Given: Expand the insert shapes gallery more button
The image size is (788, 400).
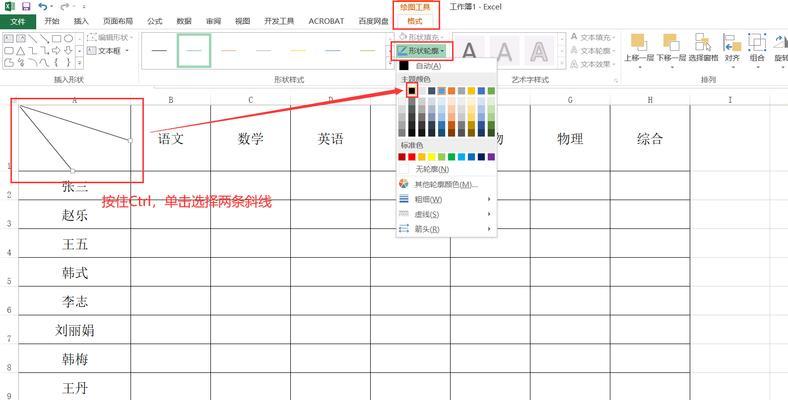Looking at the screenshot, I should 81,63.
